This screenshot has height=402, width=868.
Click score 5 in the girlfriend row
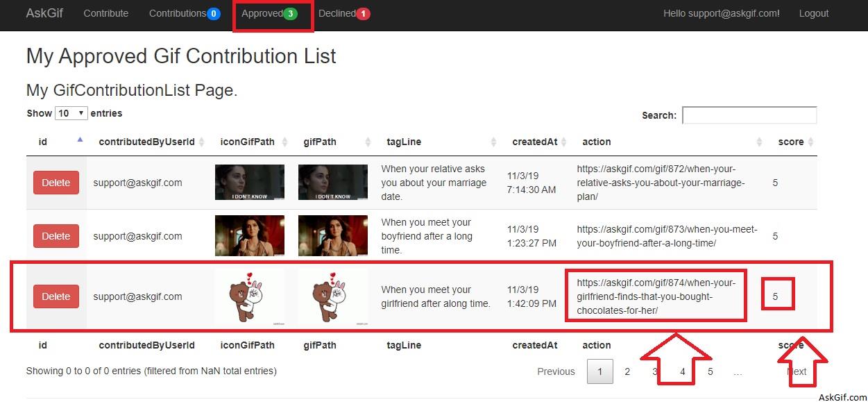[775, 296]
